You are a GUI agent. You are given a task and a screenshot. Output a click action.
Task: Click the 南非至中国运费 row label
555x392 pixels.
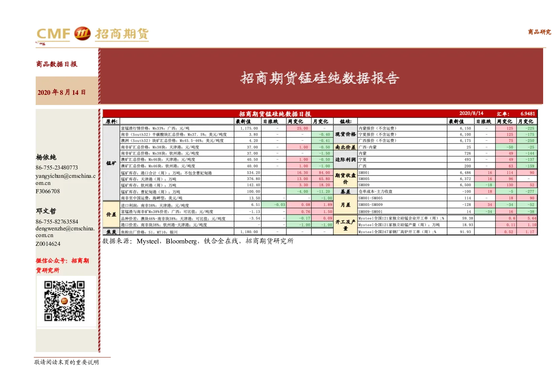[152, 198]
